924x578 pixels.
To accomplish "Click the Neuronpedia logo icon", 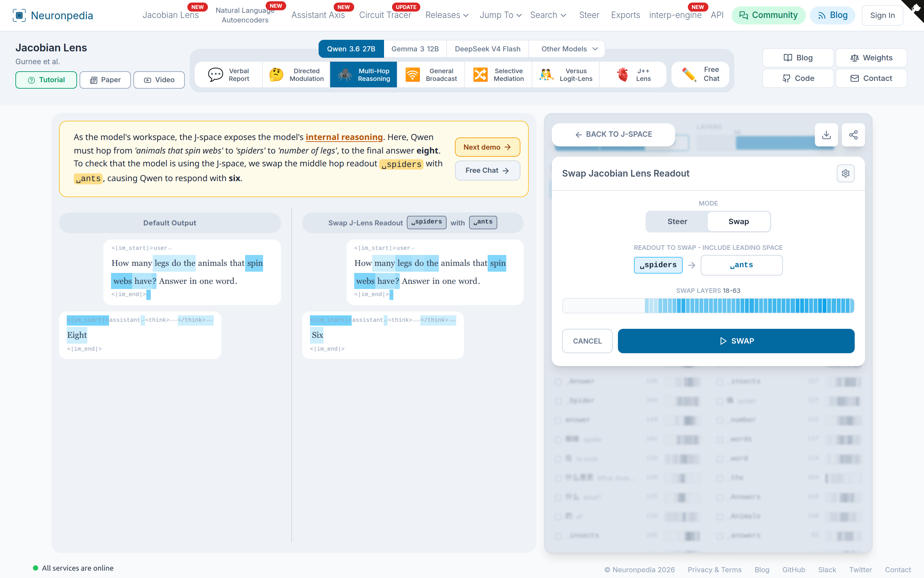I will (x=19, y=15).
